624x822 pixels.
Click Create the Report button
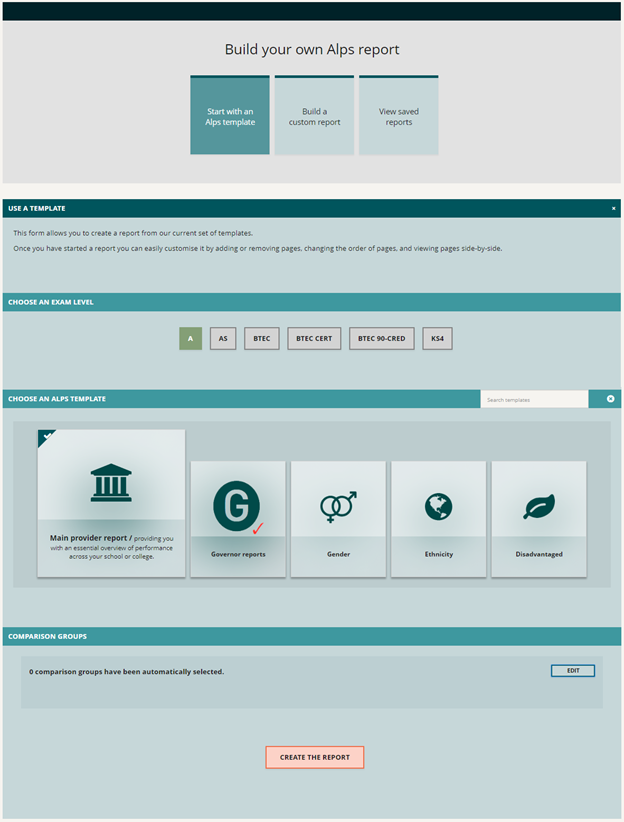tap(315, 758)
